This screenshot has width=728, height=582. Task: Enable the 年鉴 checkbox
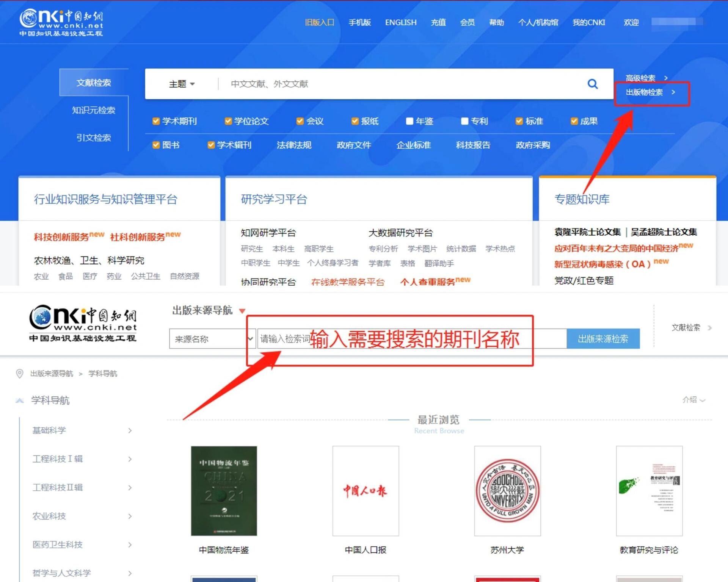409,121
